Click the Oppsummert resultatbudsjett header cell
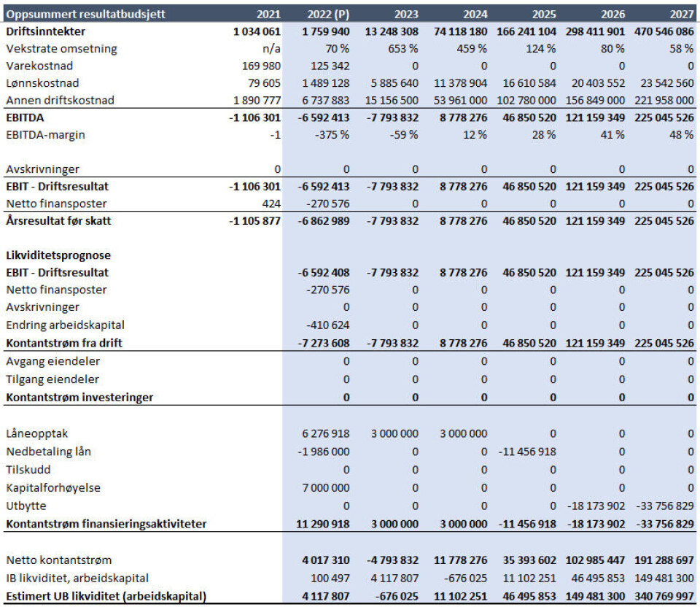 86,14
